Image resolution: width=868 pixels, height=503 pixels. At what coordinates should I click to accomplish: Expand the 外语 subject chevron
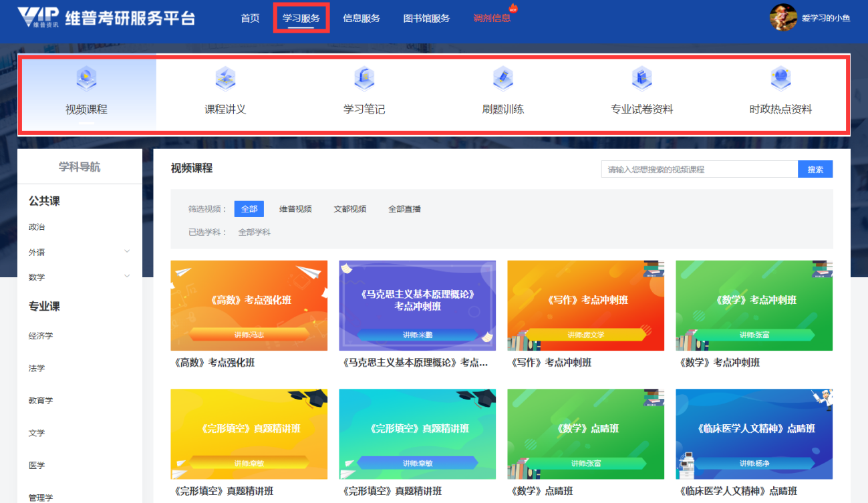[127, 251]
